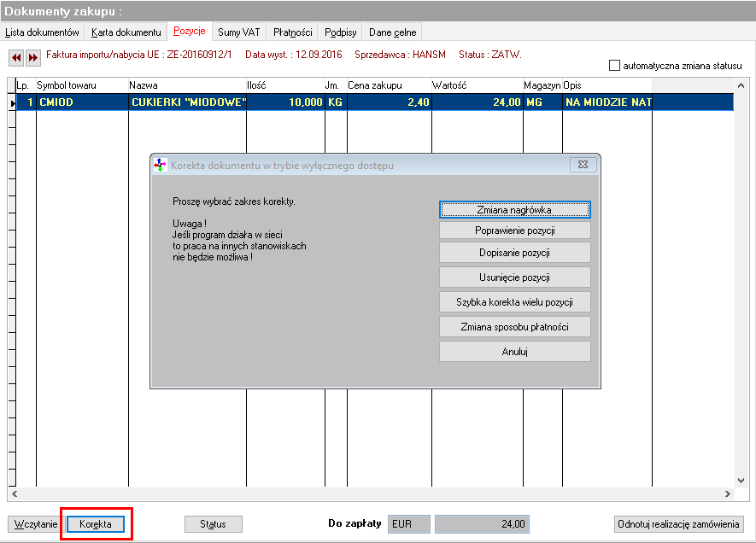Viewport: 756px width, 543px height.
Task: Click the table's vertical scroll up arrow
Action: point(741,85)
